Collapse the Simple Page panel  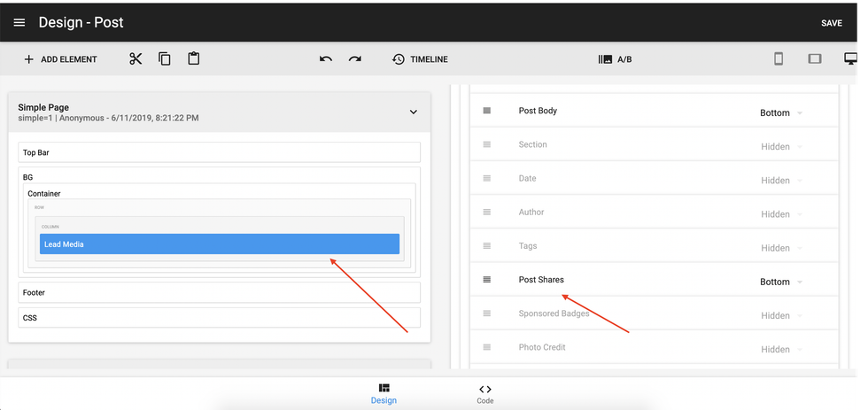click(x=413, y=112)
